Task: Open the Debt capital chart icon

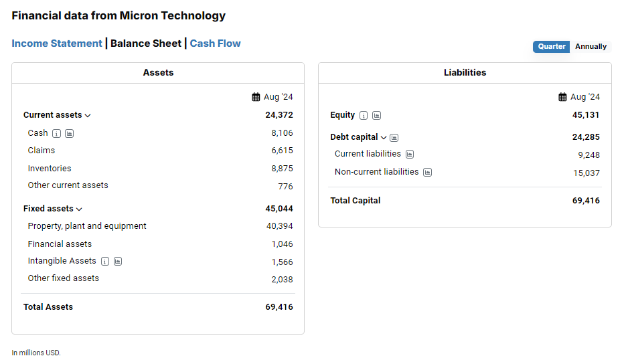Action: point(394,138)
